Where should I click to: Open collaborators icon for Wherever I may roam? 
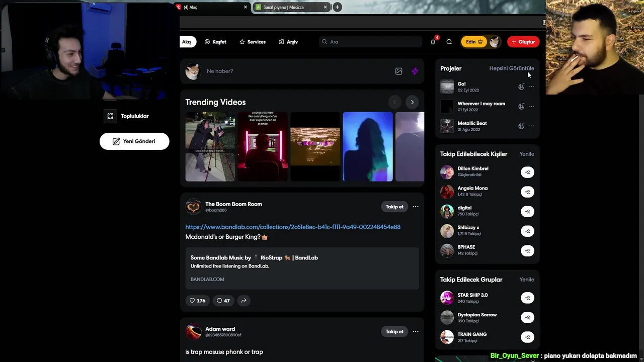(x=521, y=106)
